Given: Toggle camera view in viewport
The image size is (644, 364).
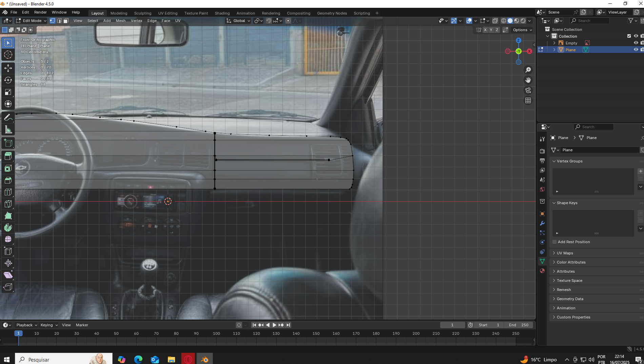Looking at the screenshot, I should (528, 90).
